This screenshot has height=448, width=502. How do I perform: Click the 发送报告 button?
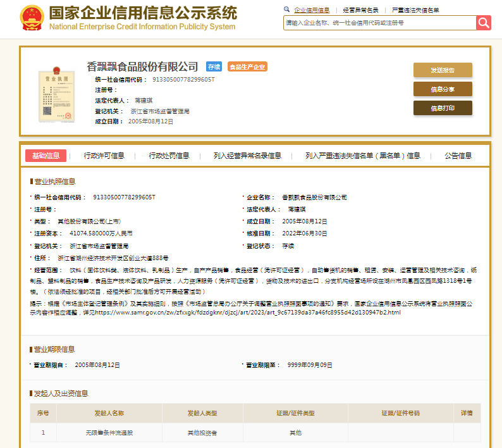(x=443, y=70)
